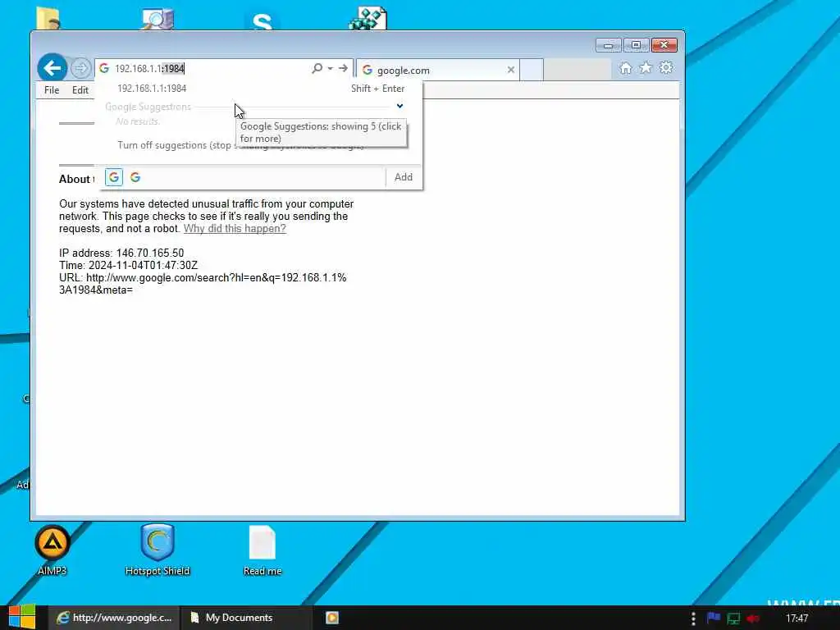This screenshot has width=840, height=630.
Task: Open the Hotspot Shield desktop icon
Action: [x=157, y=550]
